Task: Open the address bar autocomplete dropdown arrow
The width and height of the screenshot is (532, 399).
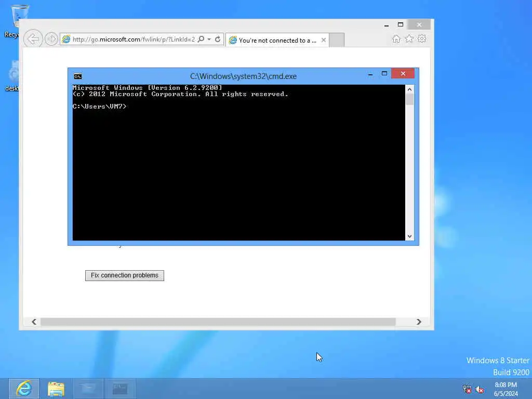Action: tap(209, 39)
